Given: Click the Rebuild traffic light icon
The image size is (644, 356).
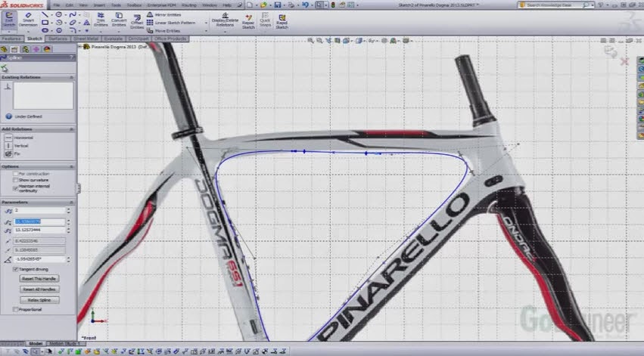Looking at the screenshot, I should pyautogui.click(x=333, y=5).
